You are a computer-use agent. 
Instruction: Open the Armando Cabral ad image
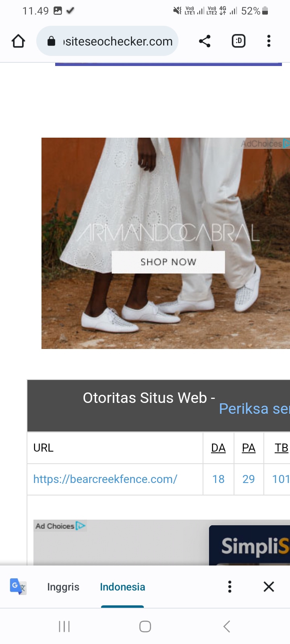(x=166, y=243)
